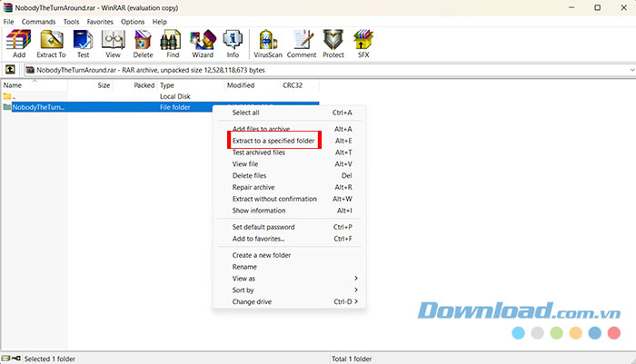Click the Add archive toolbar icon
This screenshot has height=364, width=636.
[x=18, y=44]
